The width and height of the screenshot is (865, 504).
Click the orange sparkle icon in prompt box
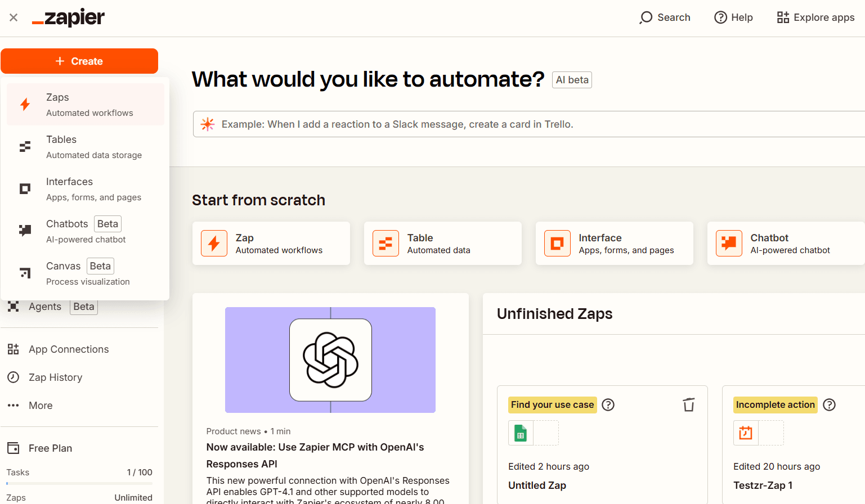point(208,124)
